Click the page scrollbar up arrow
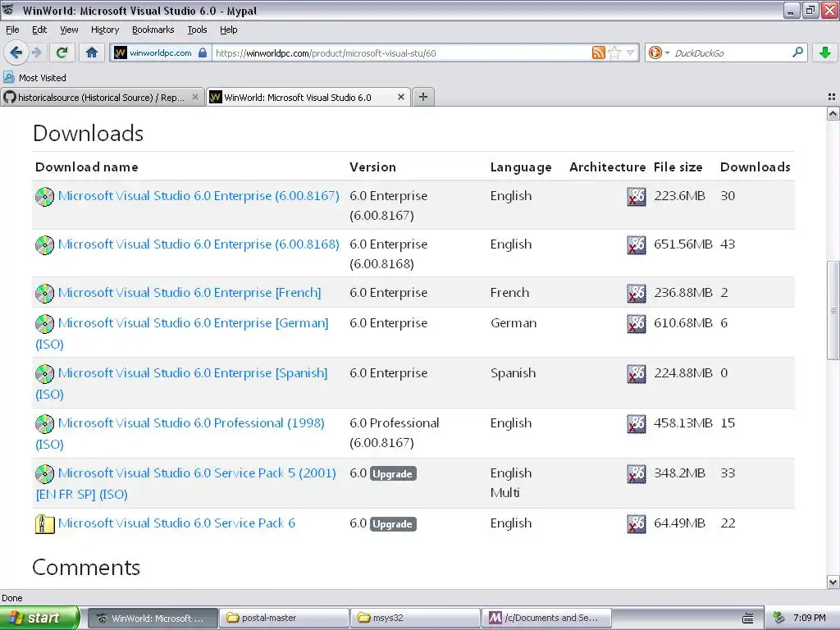840x630 pixels. click(x=833, y=113)
